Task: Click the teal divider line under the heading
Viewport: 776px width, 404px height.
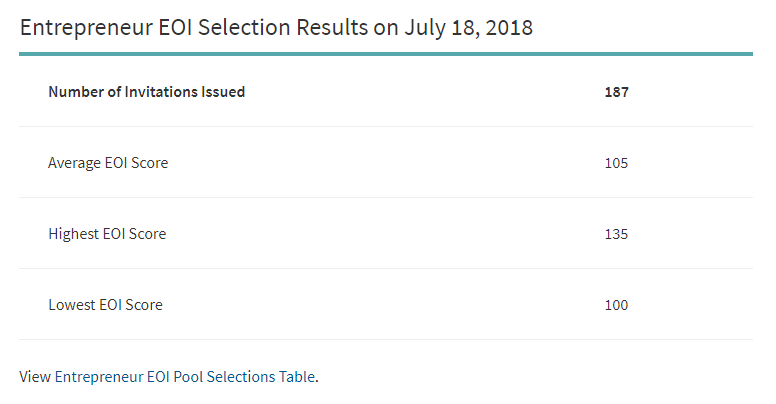Action: [x=385, y=54]
